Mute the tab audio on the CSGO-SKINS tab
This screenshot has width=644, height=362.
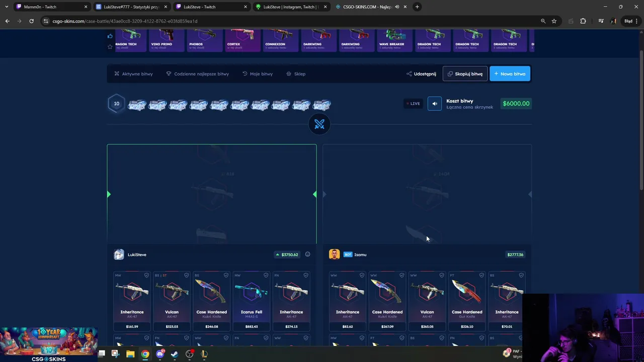pyautogui.click(x=397, y=7)
